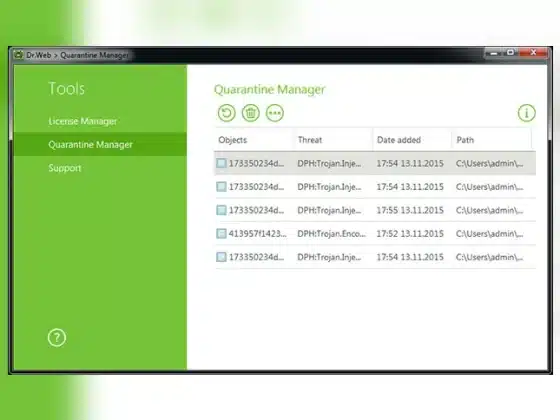Viewport: 560px width, 420px height.
Task: Click the Dr.Web icon in title bar
Action: click(x=19, y=55)
